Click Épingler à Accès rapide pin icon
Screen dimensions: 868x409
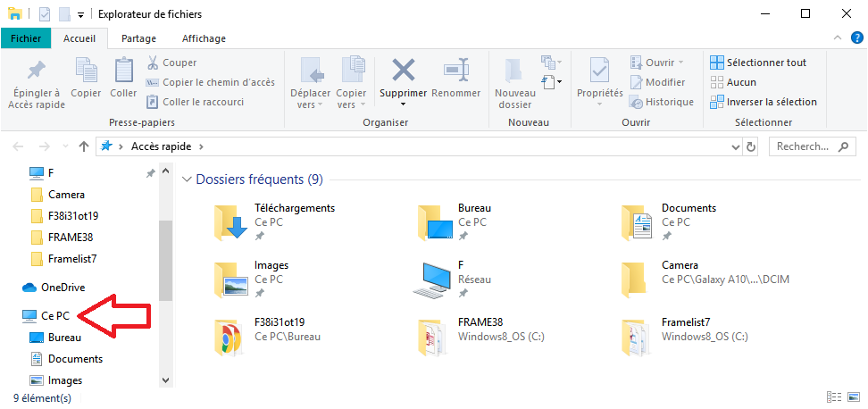pos(36,71)
